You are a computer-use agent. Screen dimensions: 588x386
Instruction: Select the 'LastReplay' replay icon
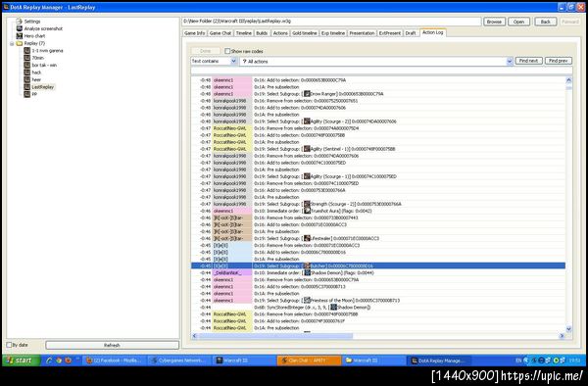(x=26, y=87)
